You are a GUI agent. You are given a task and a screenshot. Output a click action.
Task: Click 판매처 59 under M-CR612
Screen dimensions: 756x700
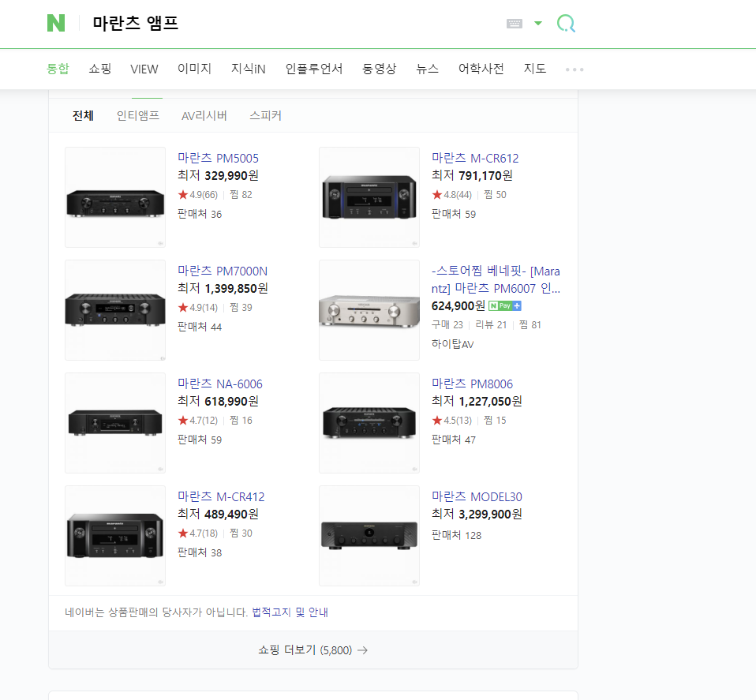(x=454, y=214)
